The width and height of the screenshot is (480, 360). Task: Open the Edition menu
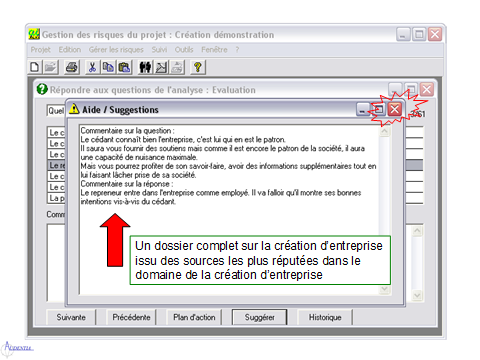point(70,50)
